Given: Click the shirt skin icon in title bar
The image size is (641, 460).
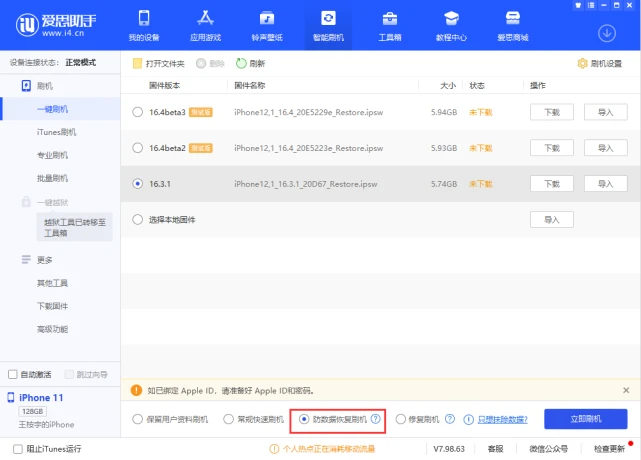Looking at the screenshot, I should click(x=578, y=5).
